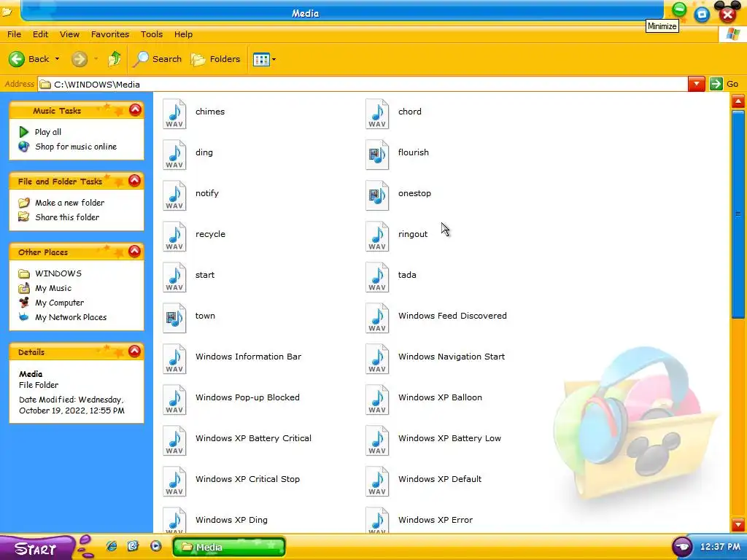Select the flourish MIDI file icon
This screenshot has height=560, width=747.
pyautogui.click(x=377, y=155)
